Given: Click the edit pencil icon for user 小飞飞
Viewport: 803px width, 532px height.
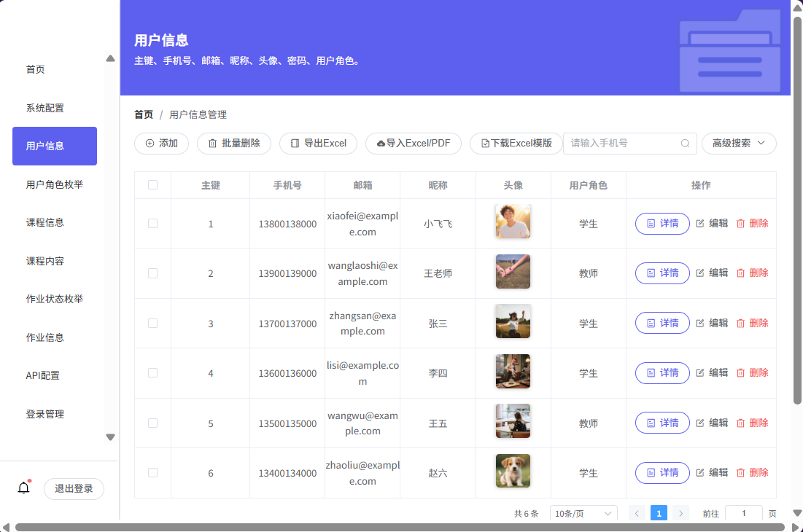Looking at the screenshot, I should [700, 224].
